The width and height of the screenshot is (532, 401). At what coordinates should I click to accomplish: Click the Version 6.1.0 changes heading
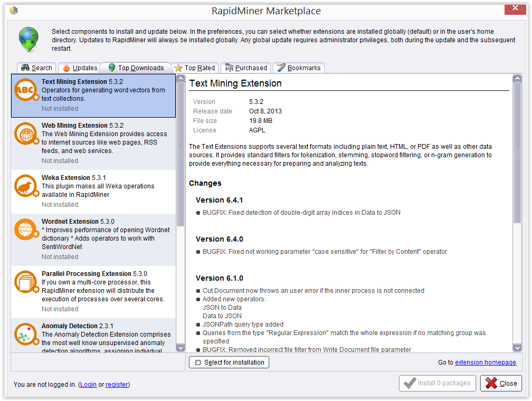pyautogui.click(x=219, y=278)
